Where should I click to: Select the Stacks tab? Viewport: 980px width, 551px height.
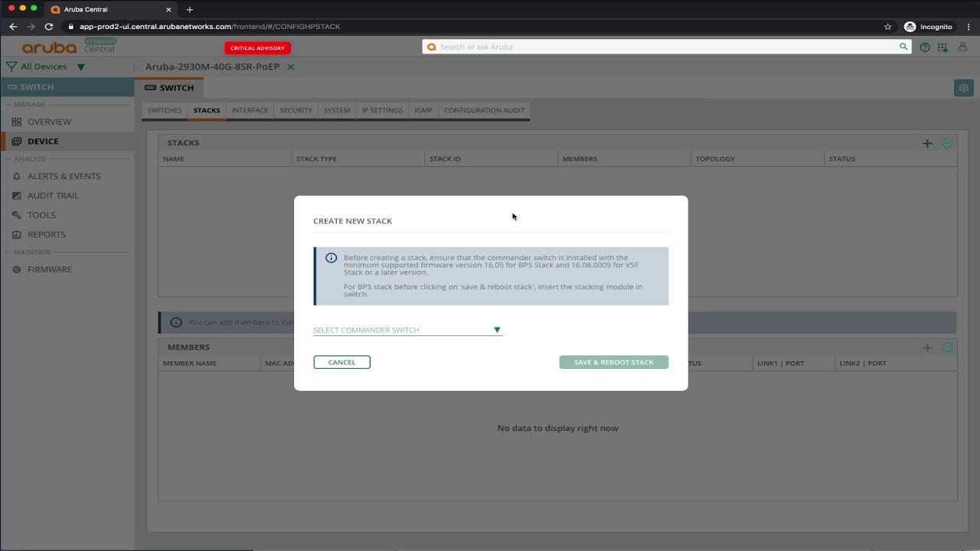pos(207,110)
